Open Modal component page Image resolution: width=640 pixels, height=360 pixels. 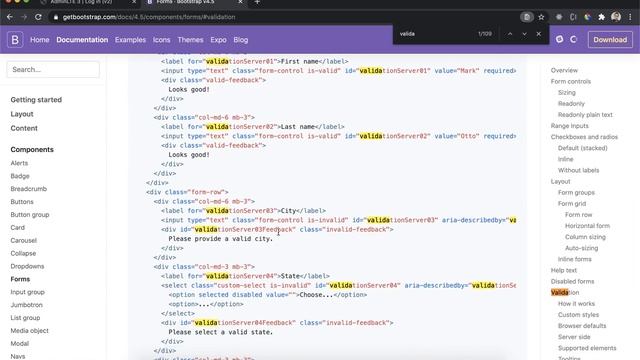(x=20, y=344)
